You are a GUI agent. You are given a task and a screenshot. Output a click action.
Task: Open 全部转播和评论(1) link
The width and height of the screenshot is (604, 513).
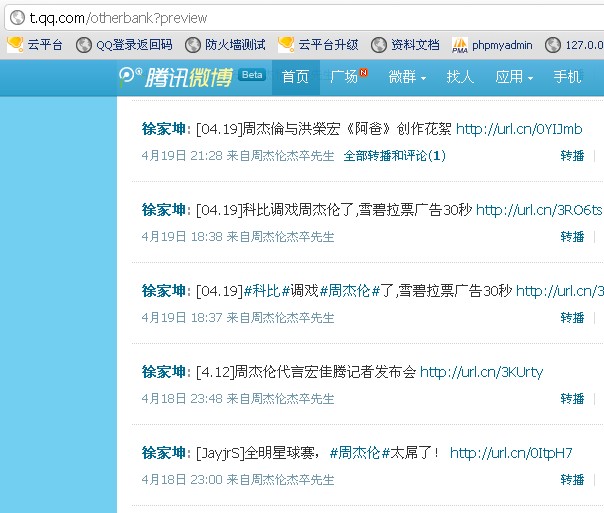(x=394, y=156)
